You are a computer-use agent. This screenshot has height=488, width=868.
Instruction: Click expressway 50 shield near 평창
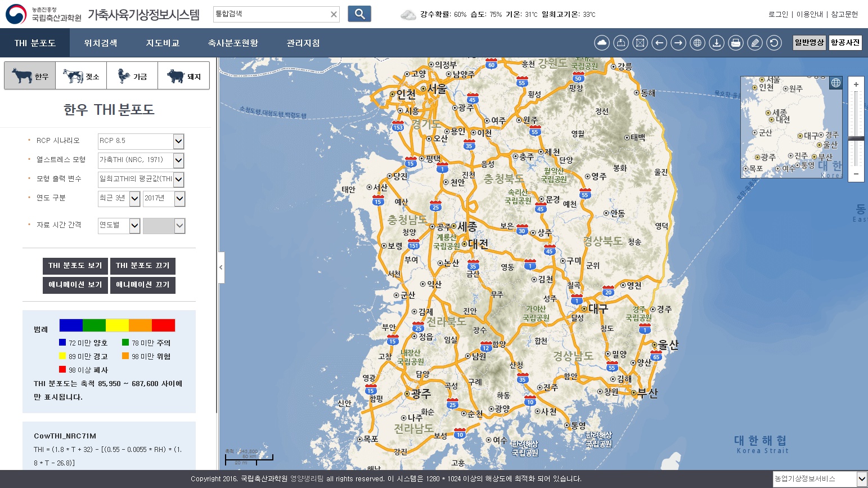click(x=578, y=77)
